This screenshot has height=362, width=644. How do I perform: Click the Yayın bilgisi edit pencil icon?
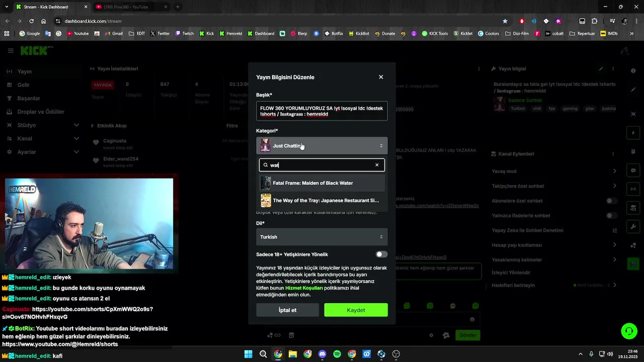(601, 68)
